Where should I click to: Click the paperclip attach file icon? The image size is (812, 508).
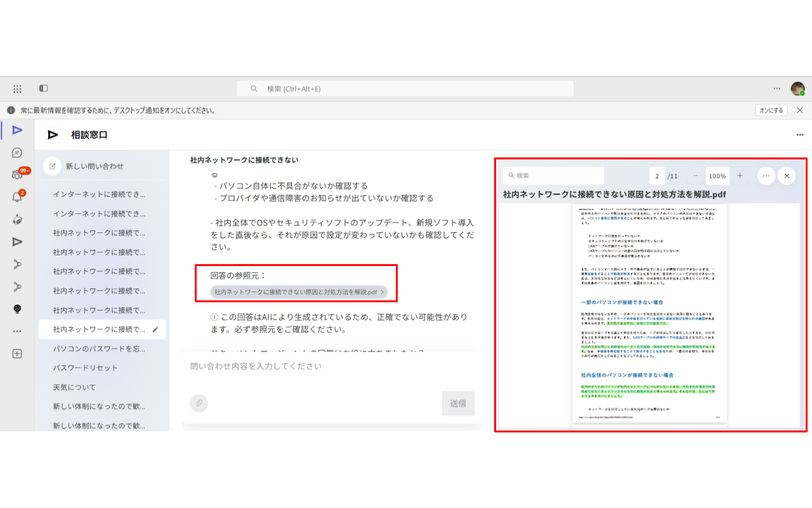[x=199, y=403]
